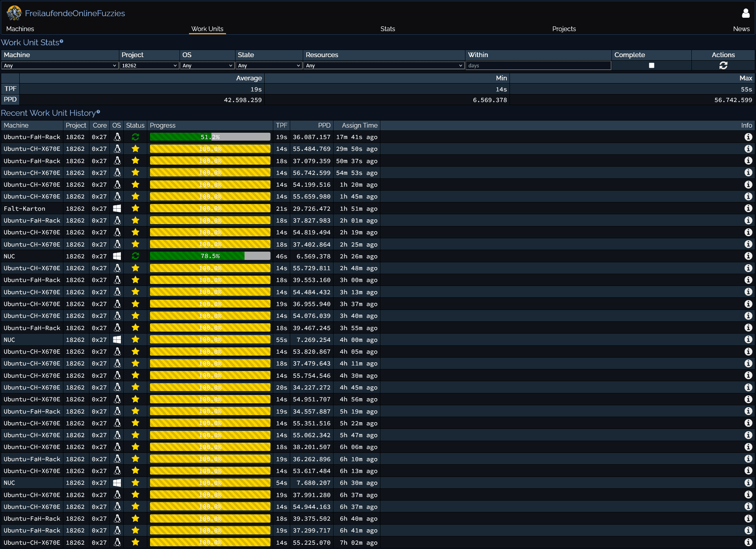Screen dimensions: 756x549
Task: Click star status on 56.742.599 PPD row
Action: tap(135, 172)
